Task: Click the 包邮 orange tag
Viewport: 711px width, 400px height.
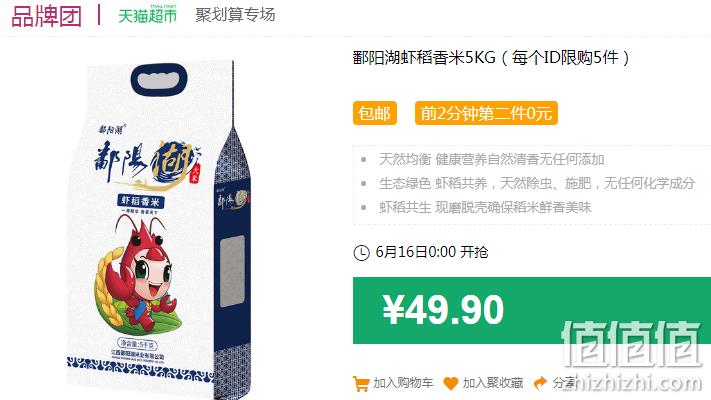Action: click(375, 113)
